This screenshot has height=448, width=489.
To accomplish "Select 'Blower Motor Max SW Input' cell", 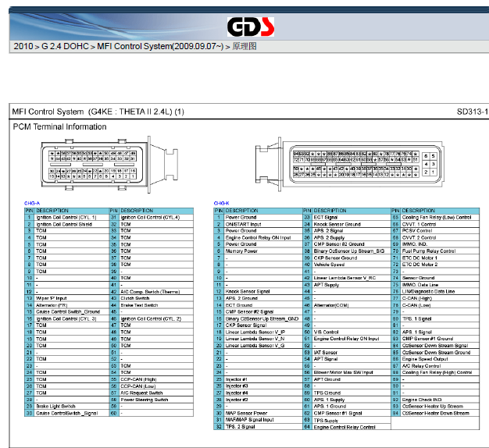I will click(352, 372).
